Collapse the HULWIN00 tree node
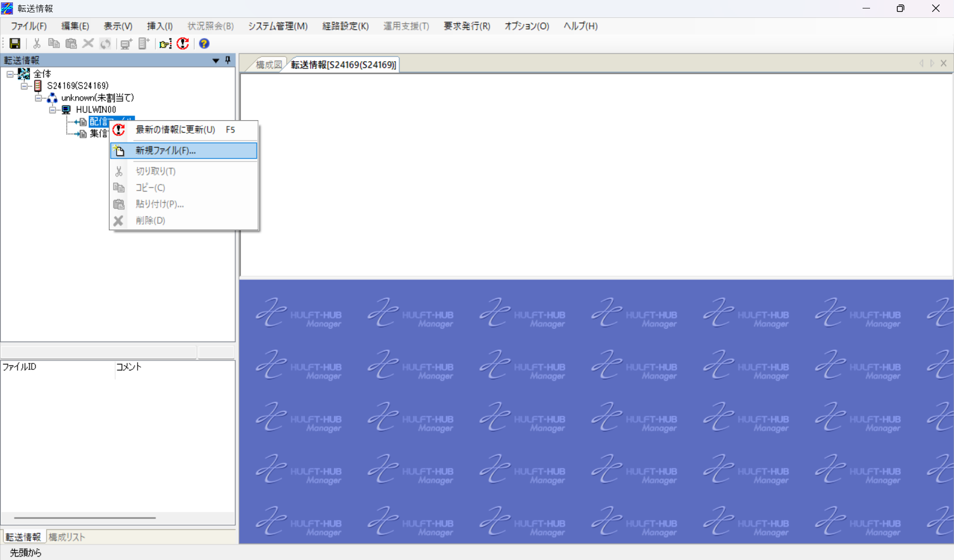The width and height of the screenshot is (954, 560). pyautogui.click(x=52, y=110)
